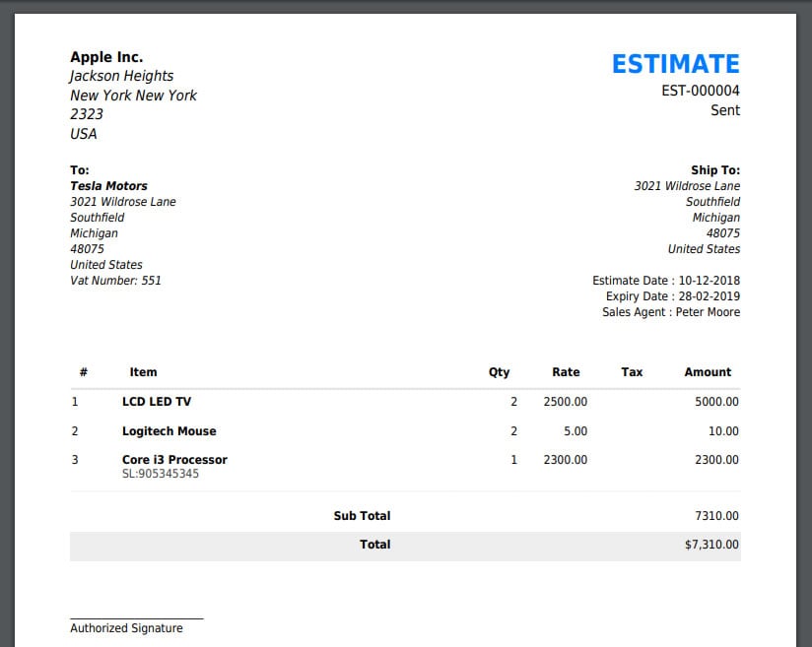Select the Logitech Mouse item

169,431
